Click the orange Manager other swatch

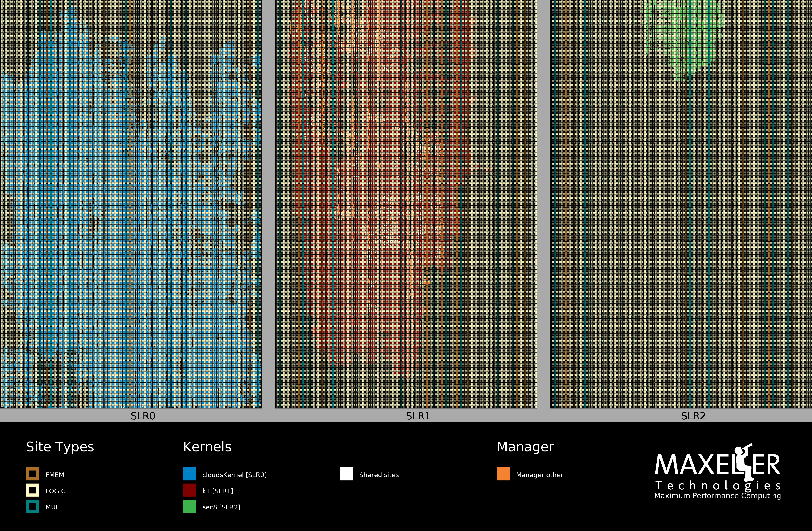[x=503, y=474]
